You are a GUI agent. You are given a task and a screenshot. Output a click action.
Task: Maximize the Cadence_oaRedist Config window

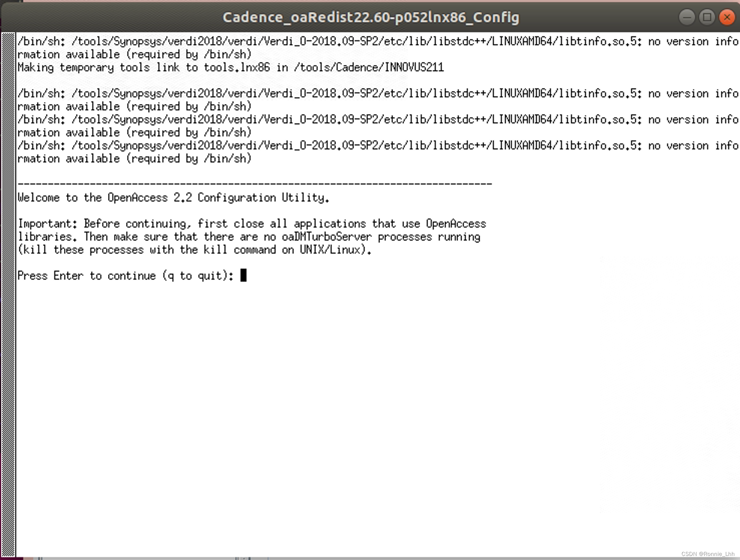tap(707, 17)
